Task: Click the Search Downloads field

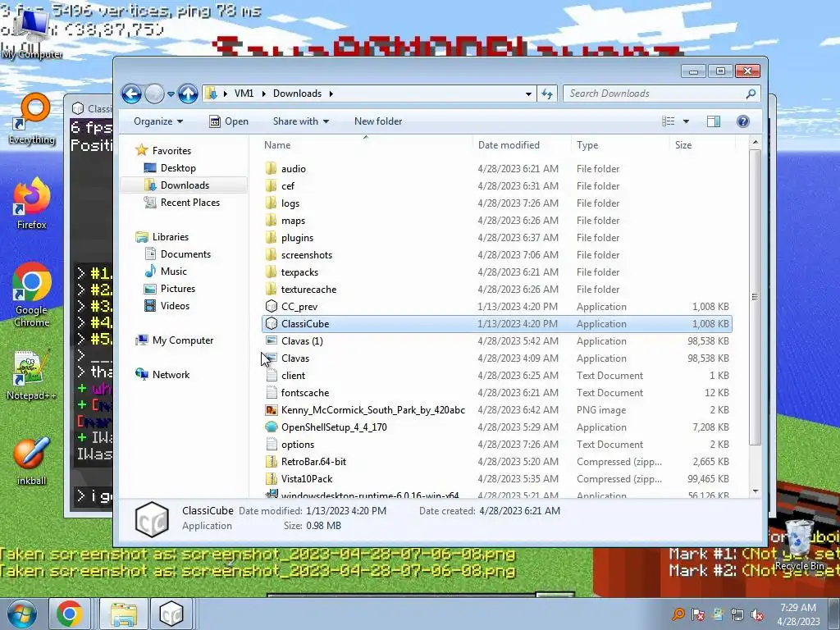Action: pyautogui.click(x=662, y=94)
